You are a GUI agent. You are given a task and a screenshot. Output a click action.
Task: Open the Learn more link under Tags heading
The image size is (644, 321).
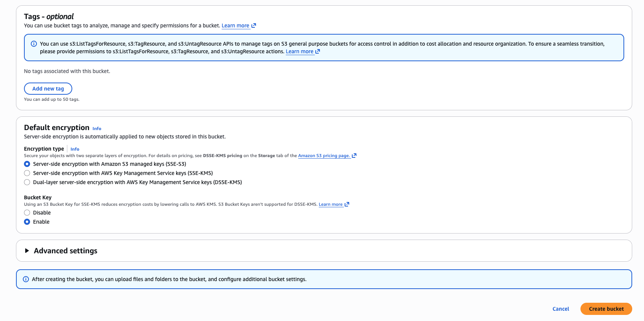[x=235, y=25]
